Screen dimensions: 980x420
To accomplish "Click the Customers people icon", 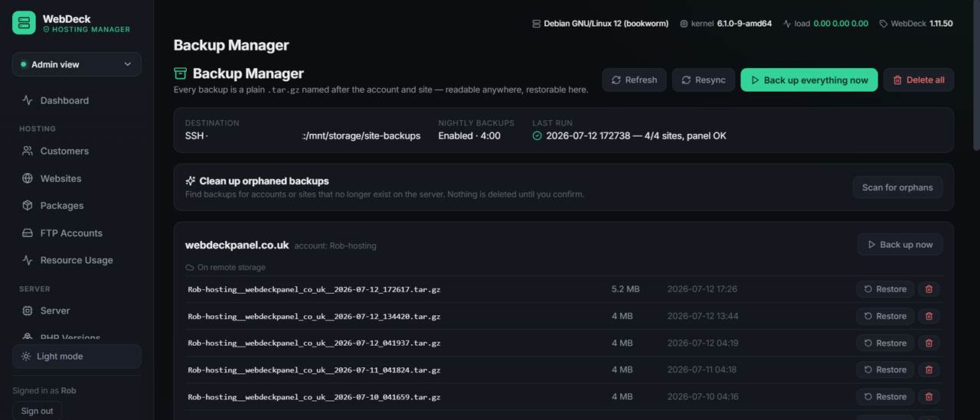I will (x=28, y=151).
